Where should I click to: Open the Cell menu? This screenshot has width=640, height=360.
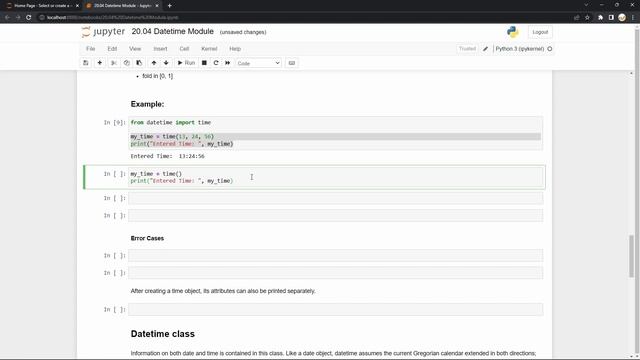(x=184, y=49)
